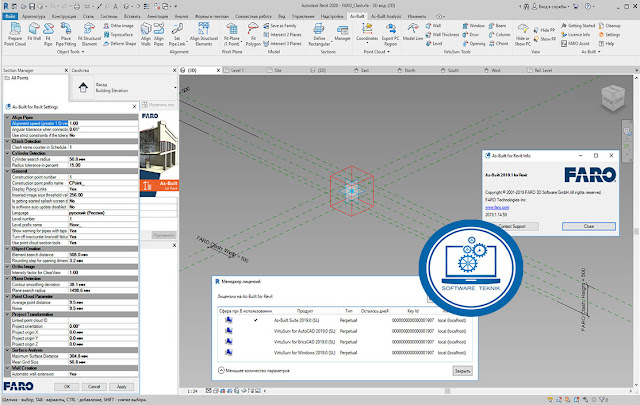Open Licence Info from As-Built panel
Viewport: 640px width, 405px height.
pos(575,35)
